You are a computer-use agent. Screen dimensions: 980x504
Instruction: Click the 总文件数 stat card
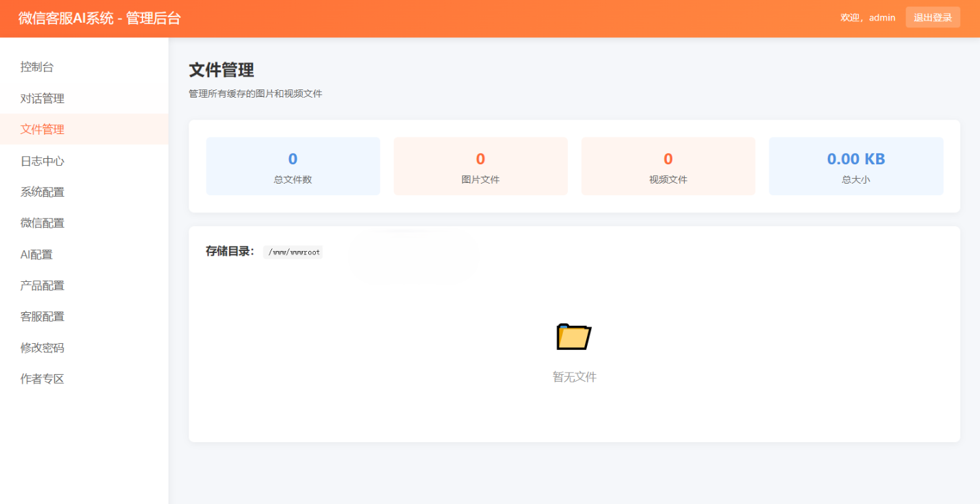[x=292, y=166]
